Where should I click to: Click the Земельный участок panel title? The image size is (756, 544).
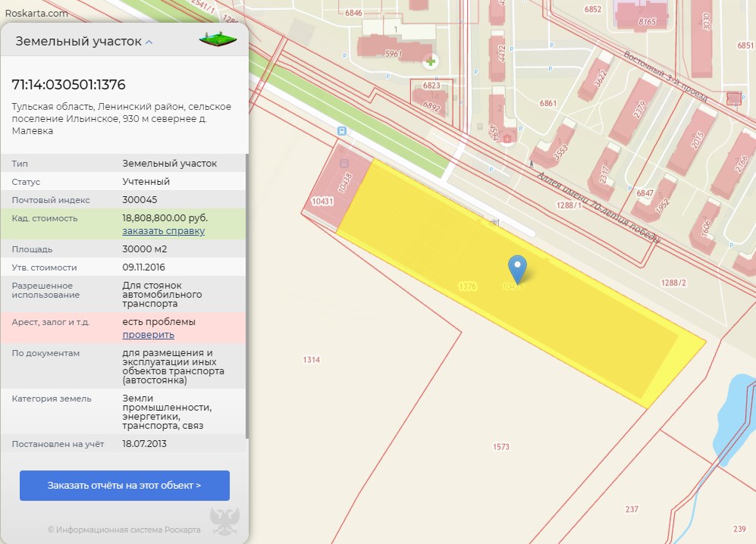pos(78,42)
